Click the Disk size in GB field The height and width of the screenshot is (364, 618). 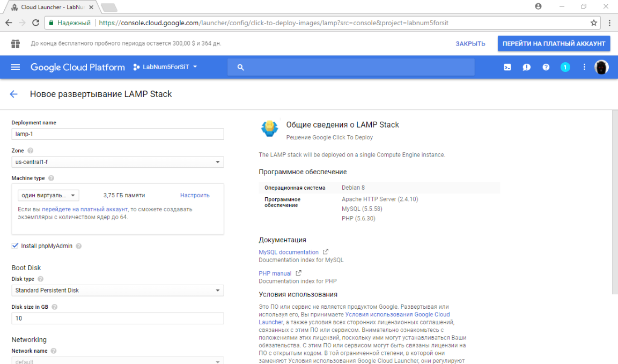pos(117,318)
